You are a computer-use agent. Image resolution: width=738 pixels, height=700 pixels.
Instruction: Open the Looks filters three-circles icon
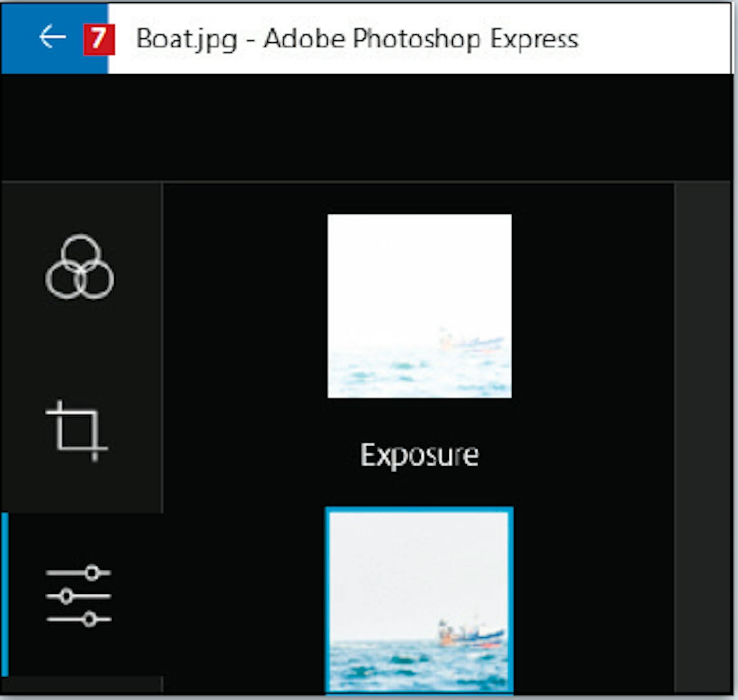tap(80, 267)
